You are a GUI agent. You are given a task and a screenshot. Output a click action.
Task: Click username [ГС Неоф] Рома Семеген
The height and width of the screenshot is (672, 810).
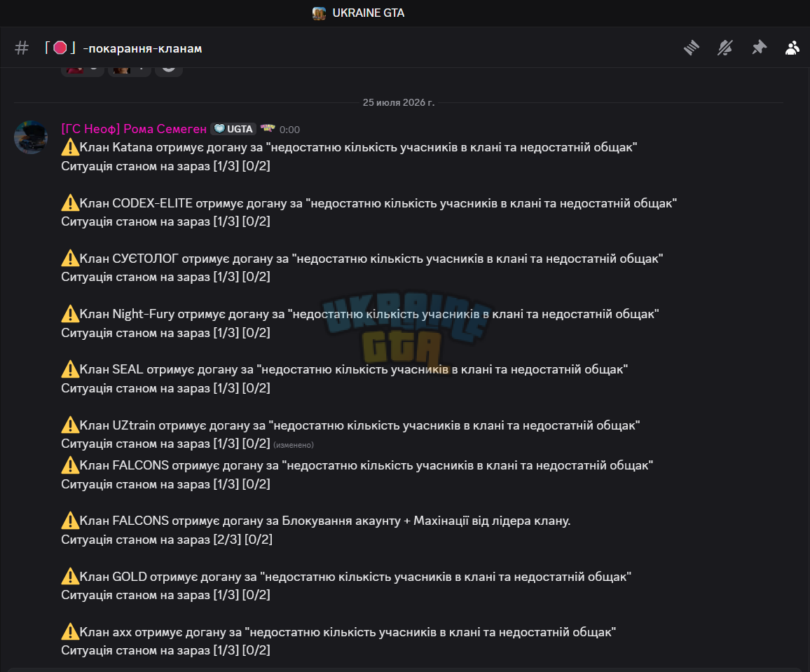134,129
